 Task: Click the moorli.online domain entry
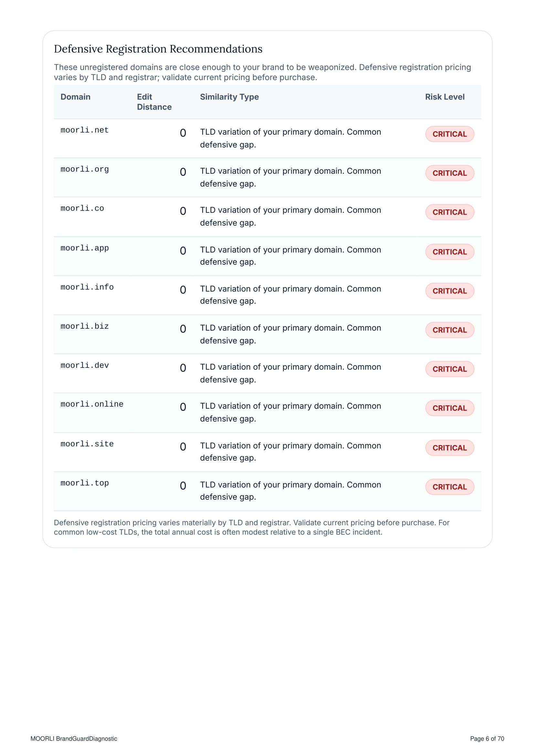click(x=92, y=404)
